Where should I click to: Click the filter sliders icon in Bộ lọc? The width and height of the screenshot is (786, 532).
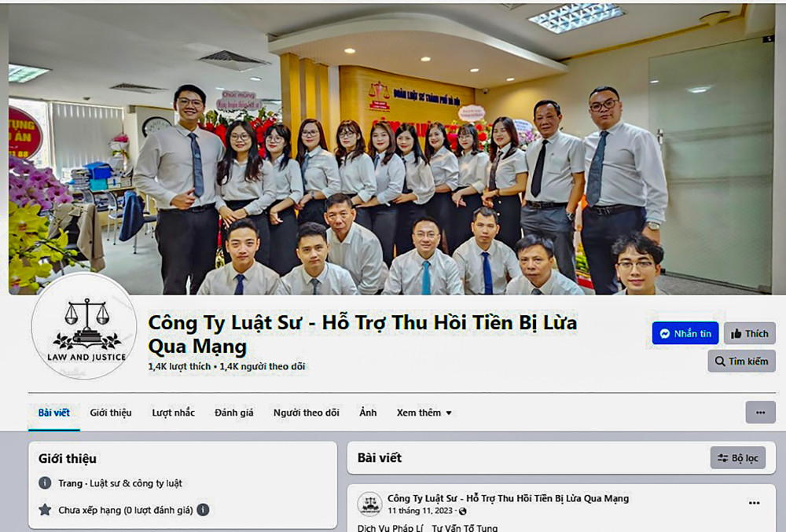723,458
